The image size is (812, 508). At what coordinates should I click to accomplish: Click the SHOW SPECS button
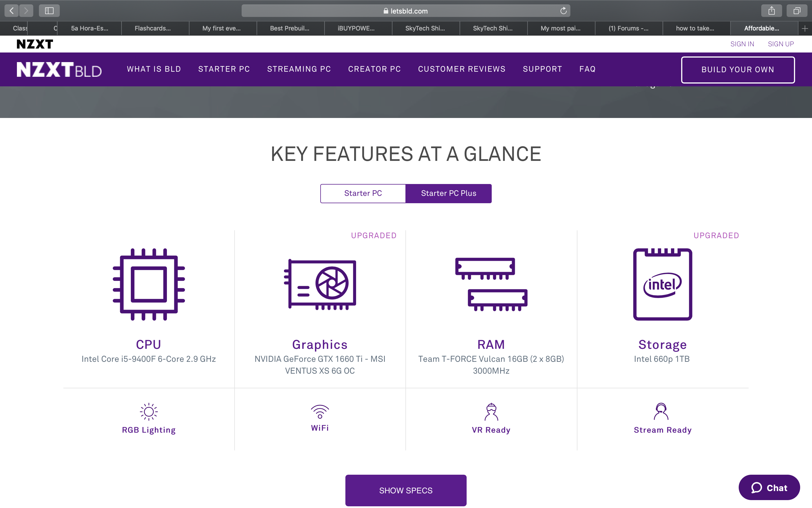pyautogui.click(x=406, y=490)
